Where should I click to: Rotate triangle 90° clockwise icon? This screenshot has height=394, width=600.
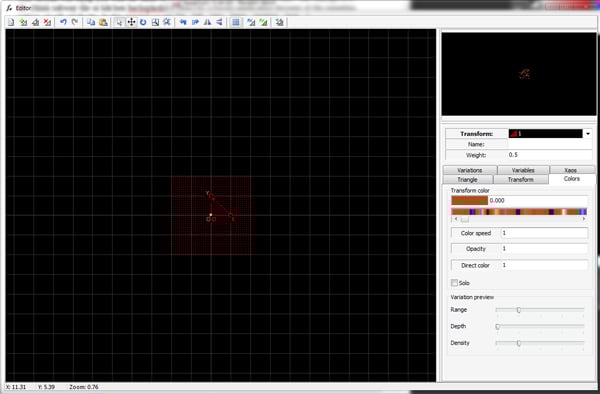(195, 22)
